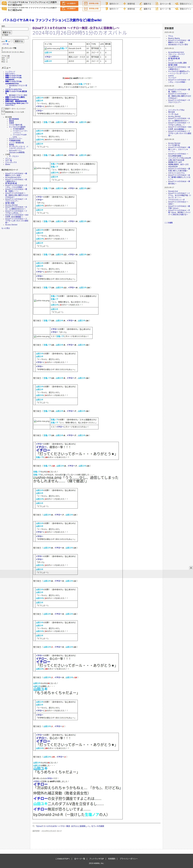The width and height of the screenshot is (193, 868).
Task: Open Beatrix Repha update history link
Action: coord(174,38)
